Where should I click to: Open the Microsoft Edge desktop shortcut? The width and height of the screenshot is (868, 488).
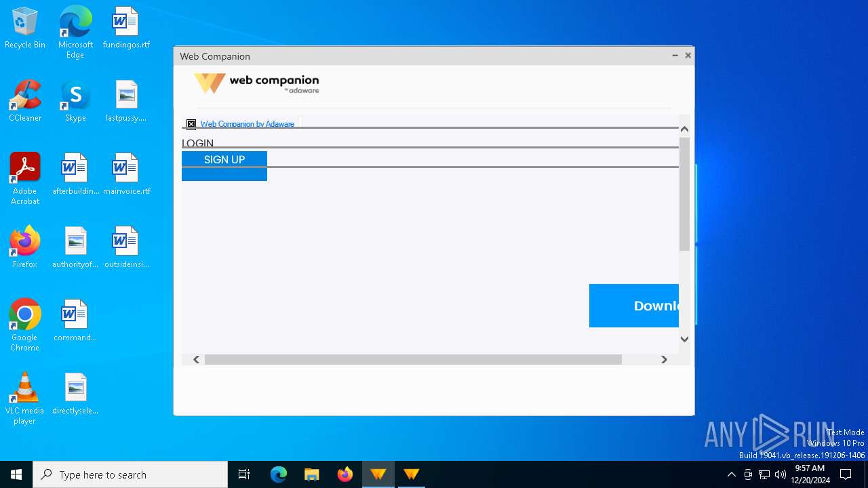click(75, 32)
